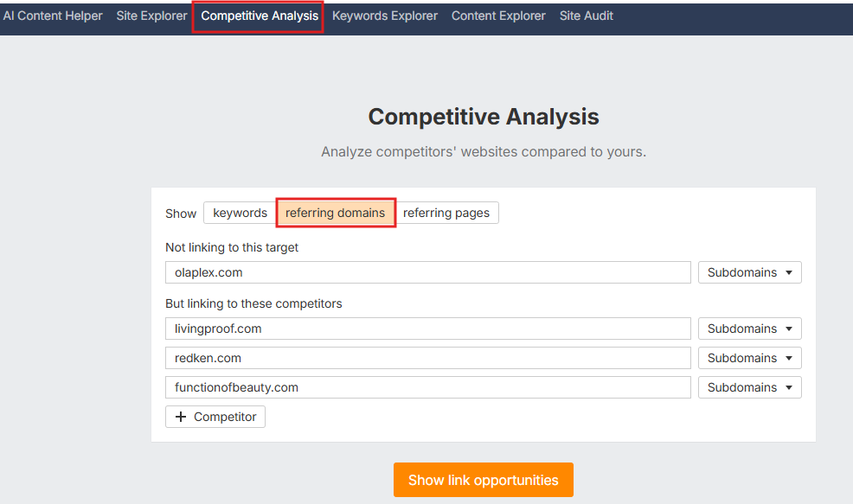Click the But linking to these competitors label
This screenshot has width=853, height=504.
[x=253, y=303]
